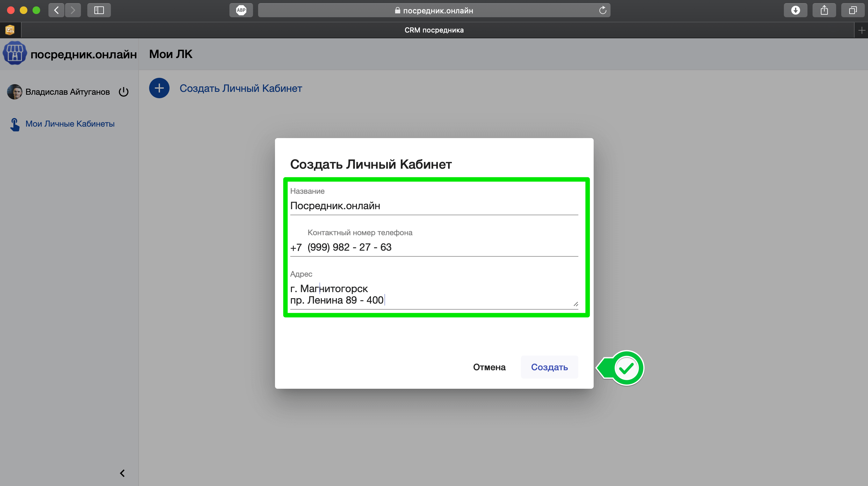Click the AdBlock Plus extension icon
This screenshot has height=486, width=868.
(x=241, y=10)
